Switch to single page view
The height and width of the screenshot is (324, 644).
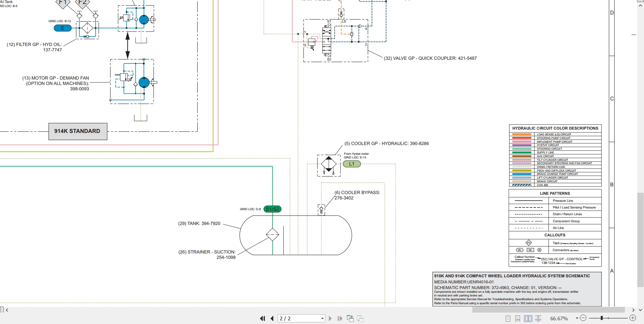508,318
